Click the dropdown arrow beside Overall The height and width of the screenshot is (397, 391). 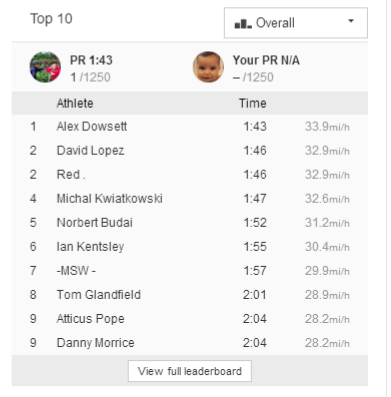(x=351, y=21)
